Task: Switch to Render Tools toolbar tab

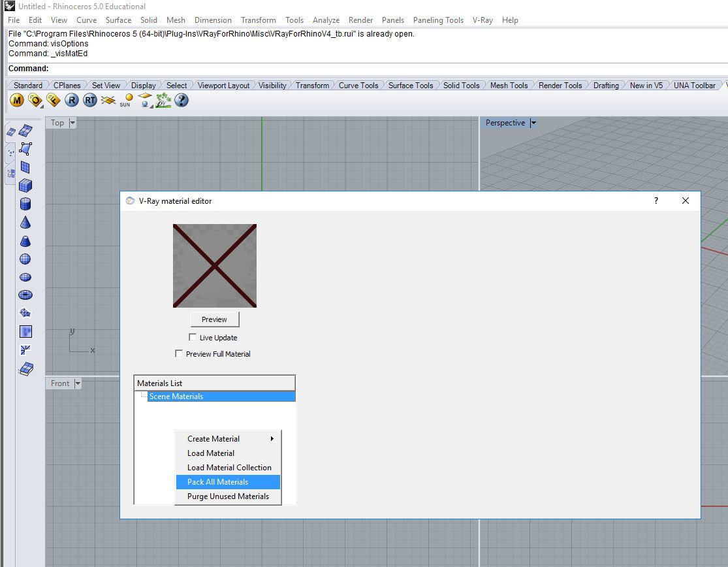Action: click(560, 86)
